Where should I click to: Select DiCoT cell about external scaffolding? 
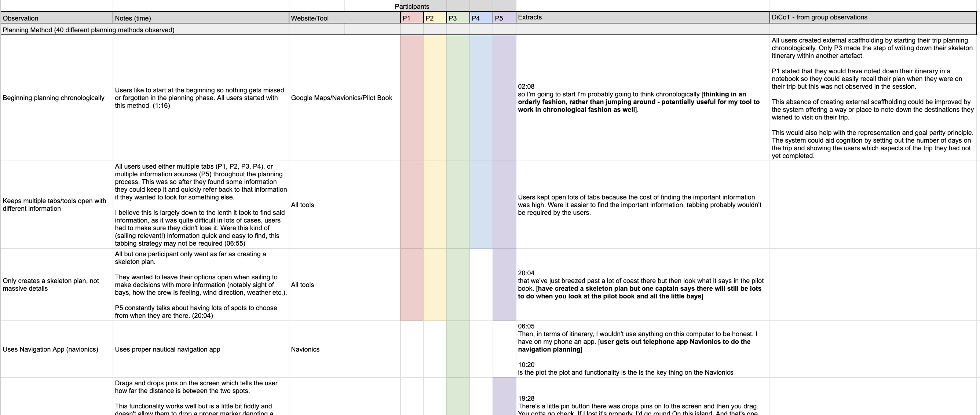873,98
